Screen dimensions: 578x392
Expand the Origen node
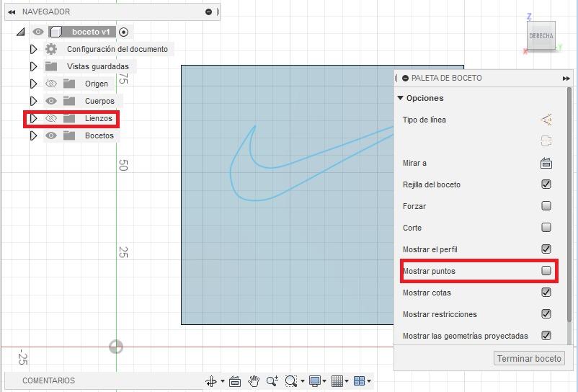pyautogui.click(x=34, y=84)
